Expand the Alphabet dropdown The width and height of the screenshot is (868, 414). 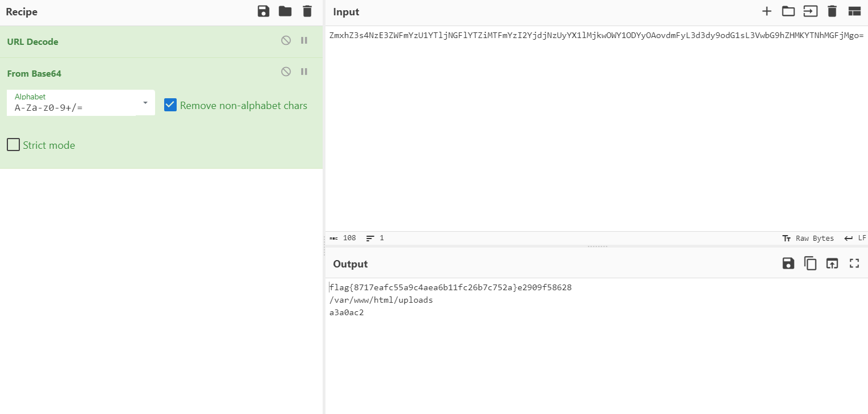[x=145, y=103]
